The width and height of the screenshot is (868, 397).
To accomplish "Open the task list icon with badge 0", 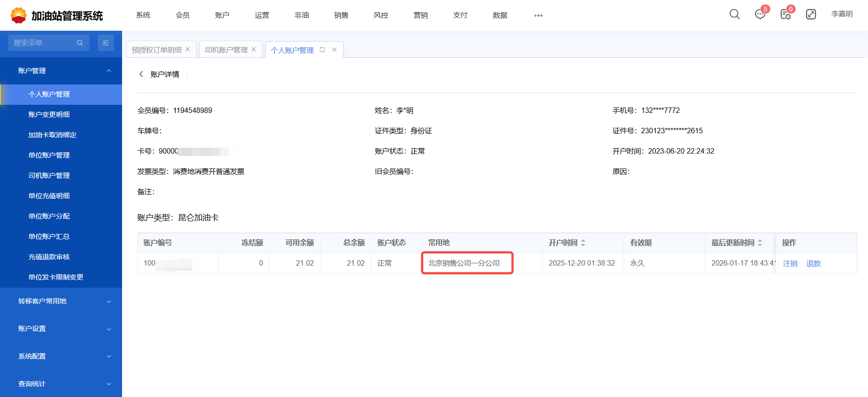I will [x=786, y=14].
